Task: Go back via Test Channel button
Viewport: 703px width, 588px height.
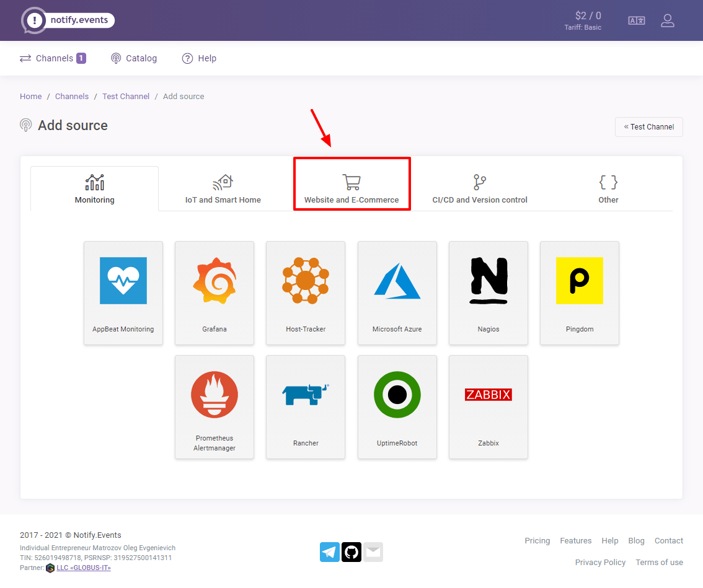Action: coord(648,127)
